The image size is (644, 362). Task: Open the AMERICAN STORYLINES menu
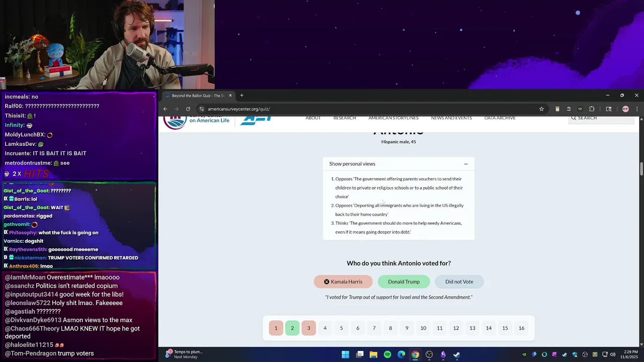point(393,118)
